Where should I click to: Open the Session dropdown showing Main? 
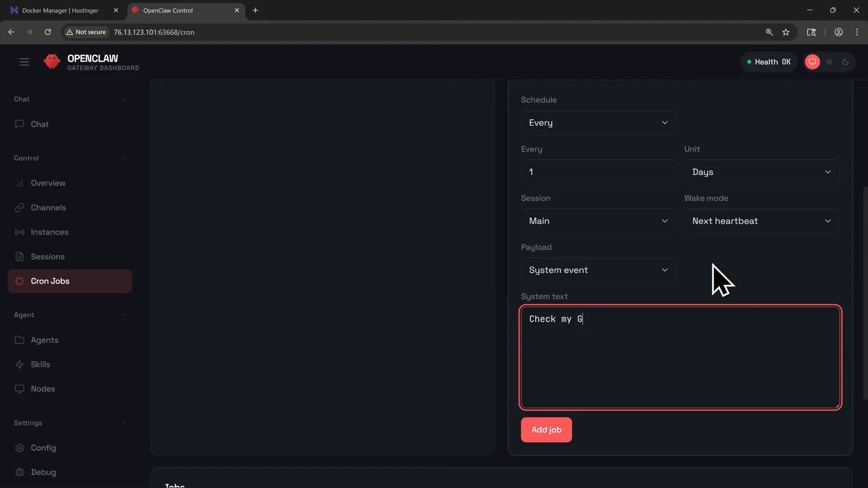(598, 221)
